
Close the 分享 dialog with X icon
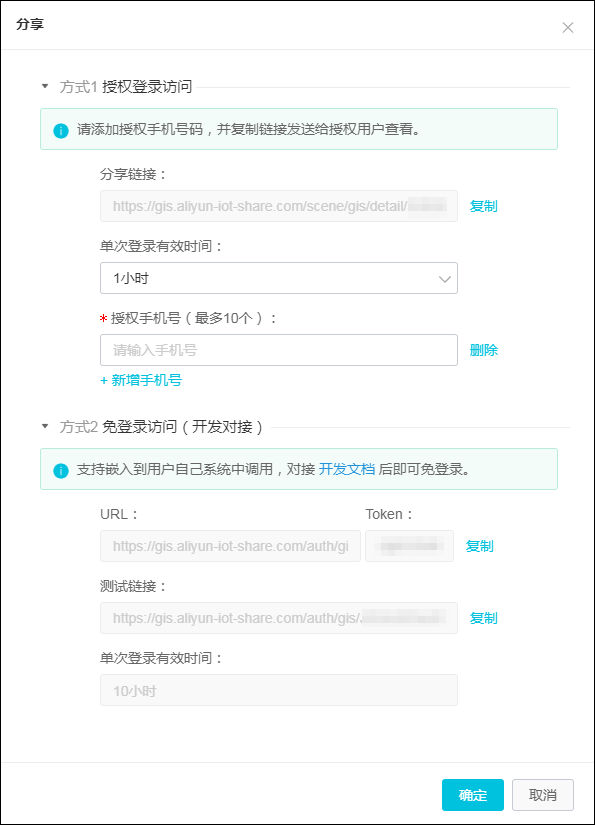(x=568, y=27)
